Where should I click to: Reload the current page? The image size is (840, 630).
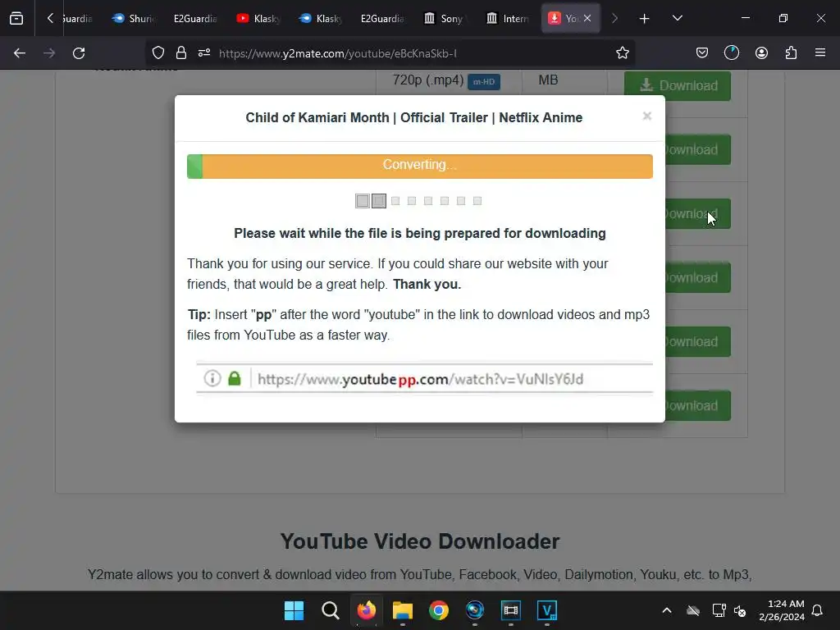79,53
